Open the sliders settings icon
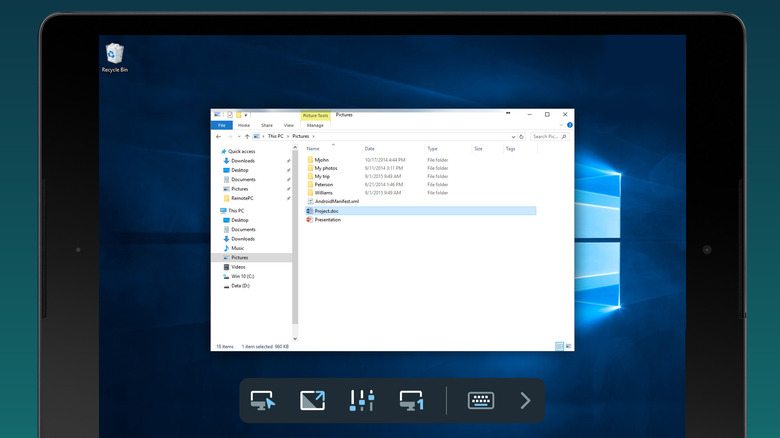Image resolution: width=780 pixels, height=438 pixels. click(362, 401)
